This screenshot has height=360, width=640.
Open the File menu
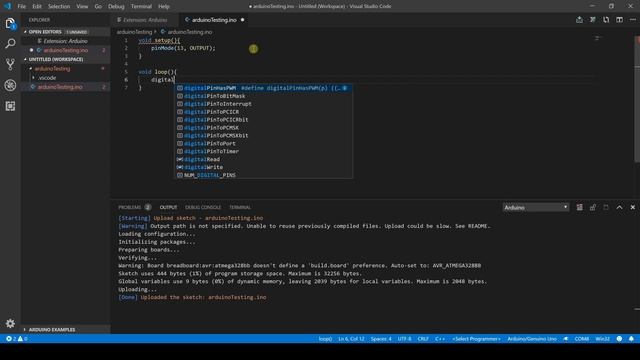pyautogui.click(x=22, y=6)
